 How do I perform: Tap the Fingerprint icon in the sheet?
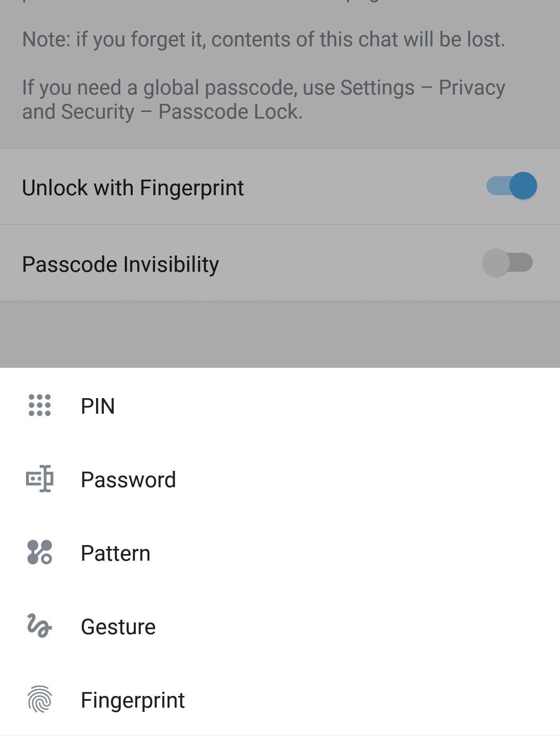pos(40,699)
